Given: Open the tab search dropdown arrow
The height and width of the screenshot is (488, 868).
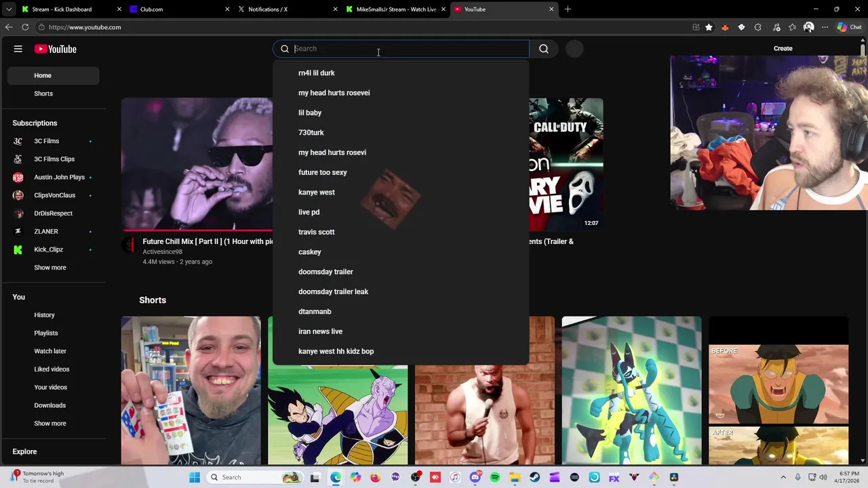Looking at the screenshot, I should click(x=9, y=9).
